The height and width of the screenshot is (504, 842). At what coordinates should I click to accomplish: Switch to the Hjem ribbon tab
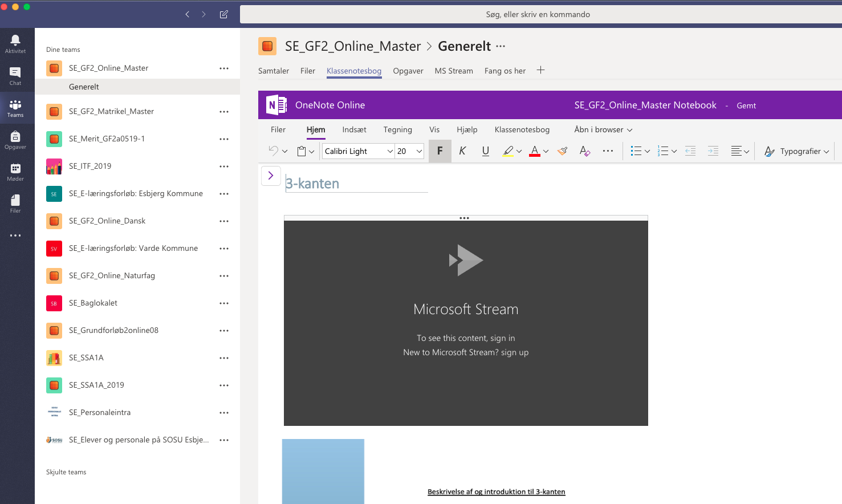[x=316, y=129]
